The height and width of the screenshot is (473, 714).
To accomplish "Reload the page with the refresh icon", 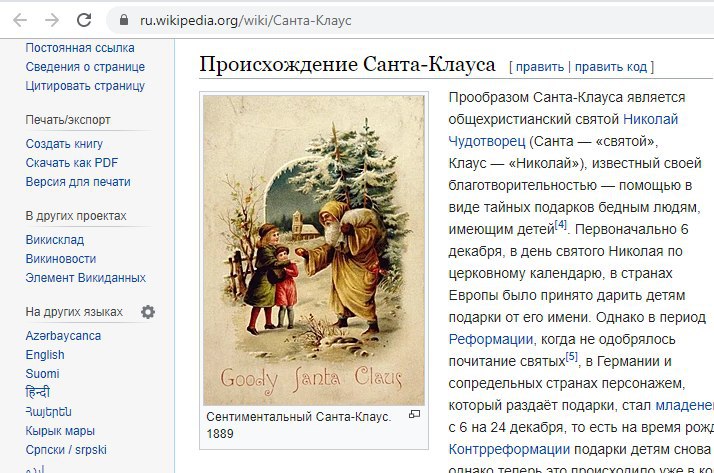I will coord(84,20).
